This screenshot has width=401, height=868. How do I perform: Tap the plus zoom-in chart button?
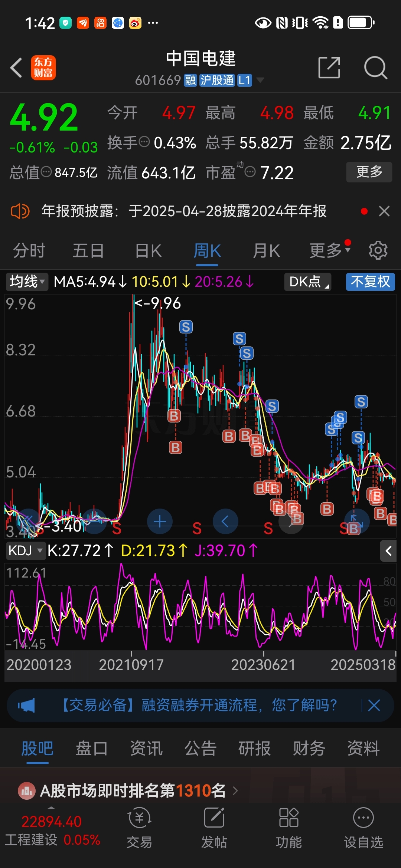(x=160, y=522)
